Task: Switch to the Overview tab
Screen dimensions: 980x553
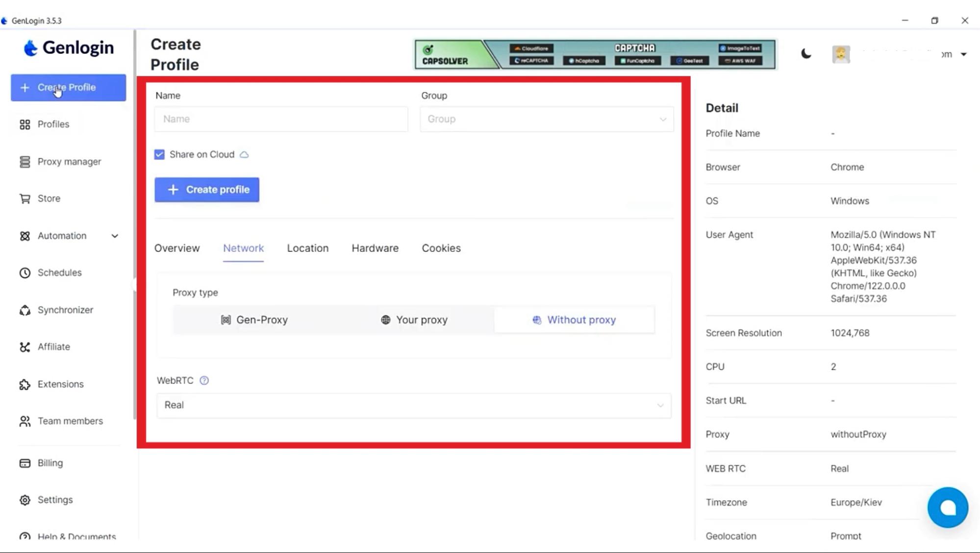Action: tap(177, 248)
